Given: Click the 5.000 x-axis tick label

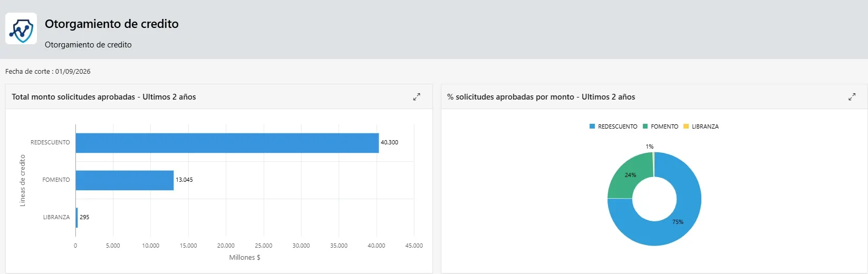Looking at the screenshot, I should coord(113,246).
